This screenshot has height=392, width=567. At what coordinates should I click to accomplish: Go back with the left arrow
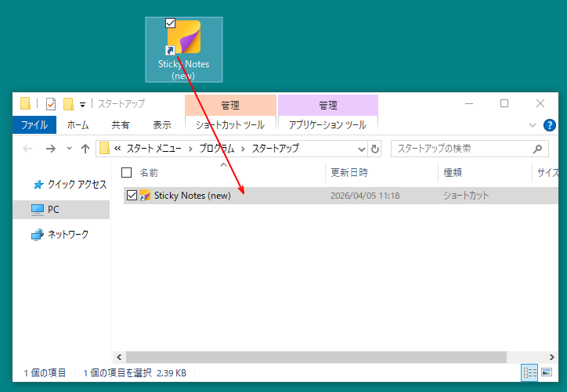[27, 149]
